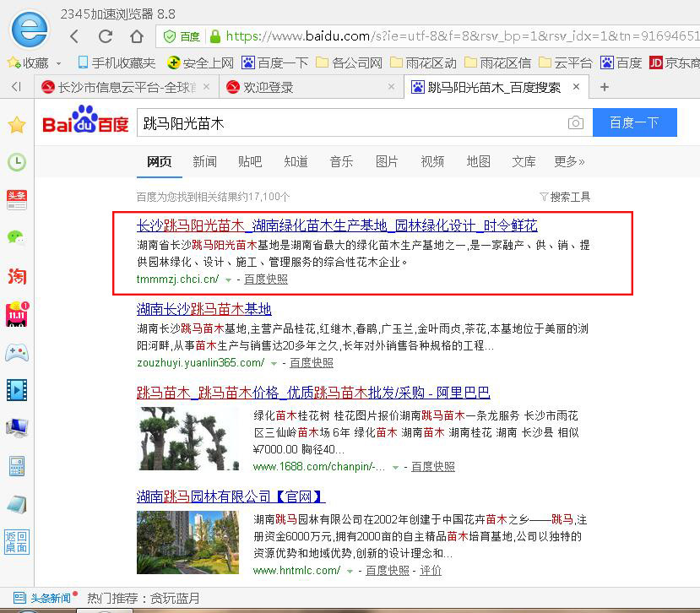Expand dropdown arrow beside tmmmzj.chci.cn

228,280
